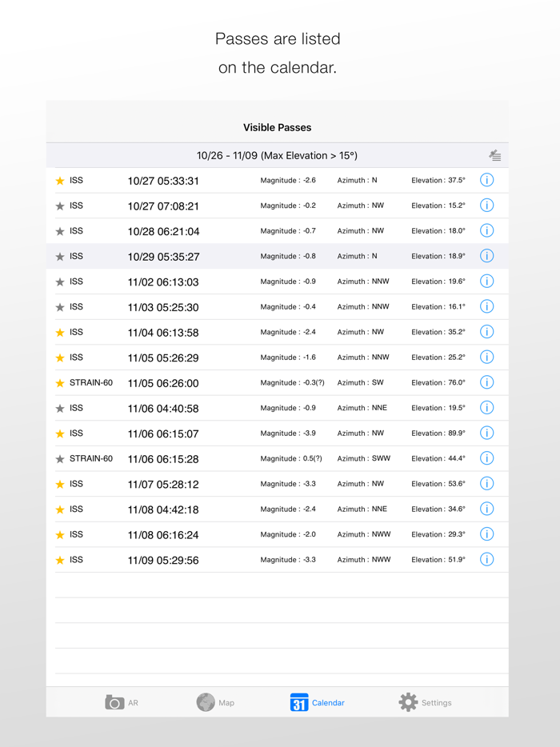The height and width of the screenshot is (747, 560).
Task: Switch to the Map tab
Action: (215, 702)
